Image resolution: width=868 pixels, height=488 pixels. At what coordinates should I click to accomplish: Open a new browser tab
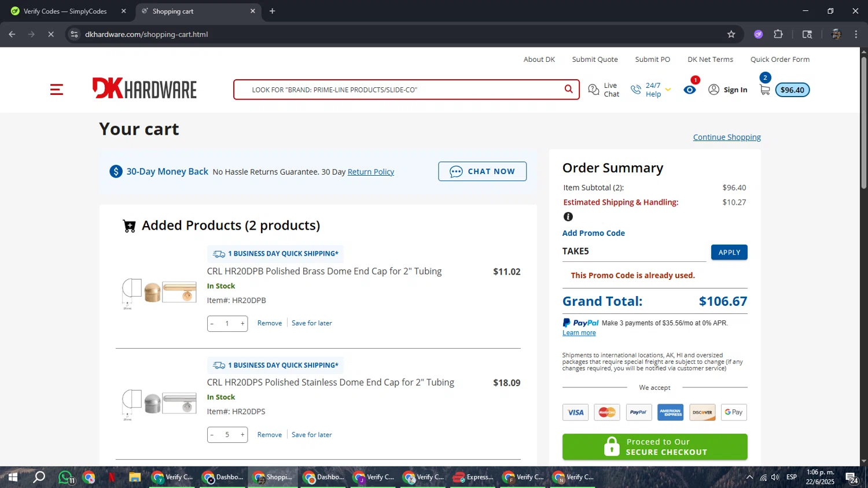272,11
